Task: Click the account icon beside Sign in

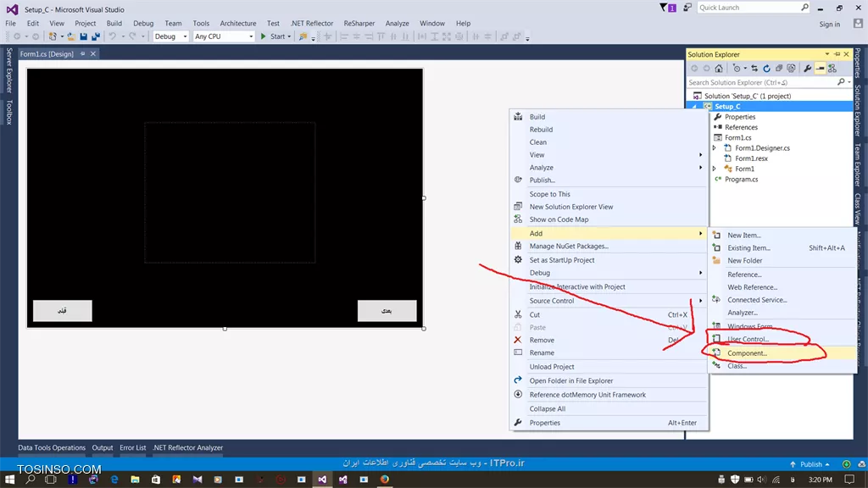Action: click(858, 24)
